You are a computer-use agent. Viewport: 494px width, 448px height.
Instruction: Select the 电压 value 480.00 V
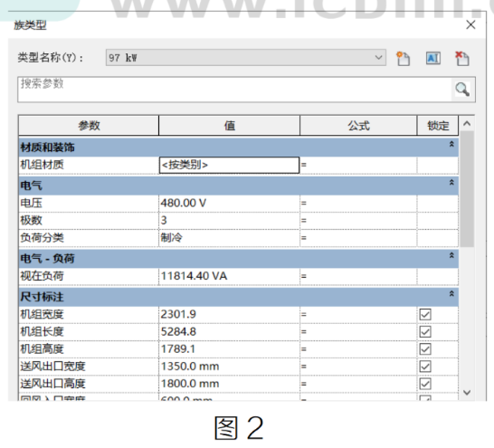pos(230,204)
